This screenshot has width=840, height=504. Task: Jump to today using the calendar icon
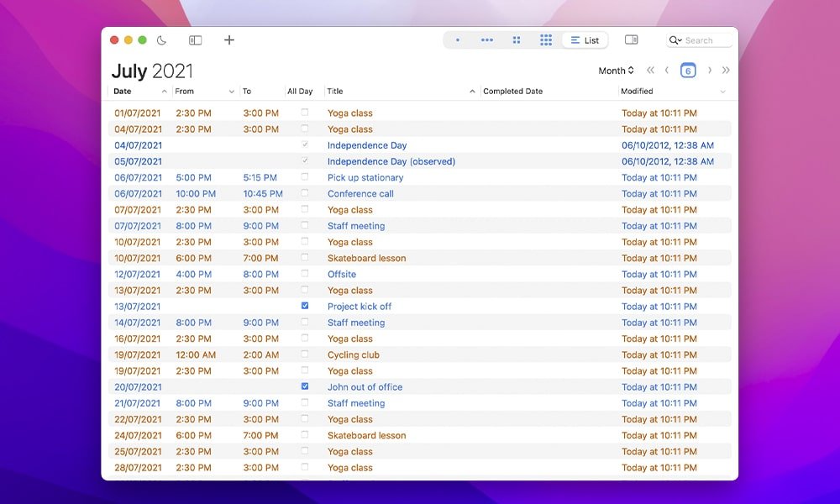tap(688, 71)
